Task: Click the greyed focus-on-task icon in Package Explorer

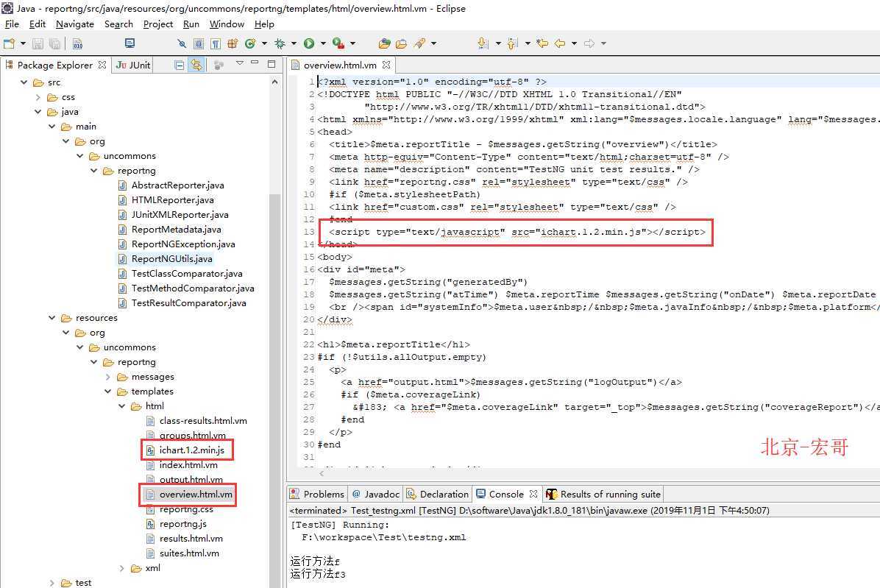Action: point(219,65)
